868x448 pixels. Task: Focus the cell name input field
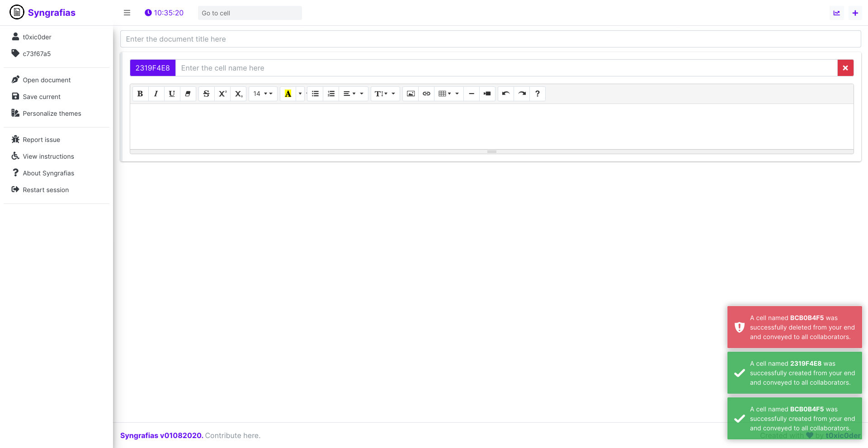pyautogui.click(x=506, y=68)
